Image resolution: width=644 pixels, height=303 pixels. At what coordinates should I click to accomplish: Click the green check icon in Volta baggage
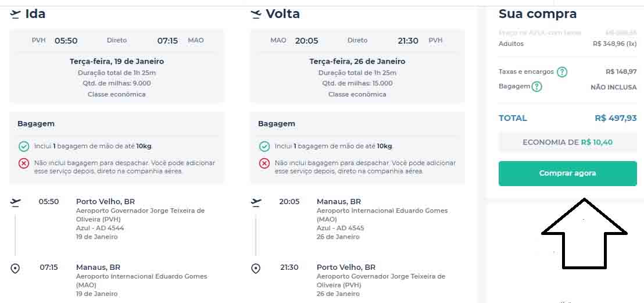point(264,147)
